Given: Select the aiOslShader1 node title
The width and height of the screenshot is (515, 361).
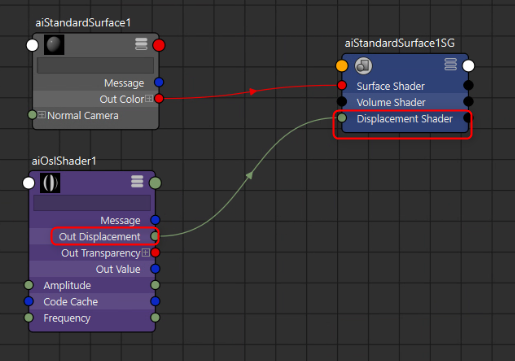Looking at the screenshot, I should 64,161.
